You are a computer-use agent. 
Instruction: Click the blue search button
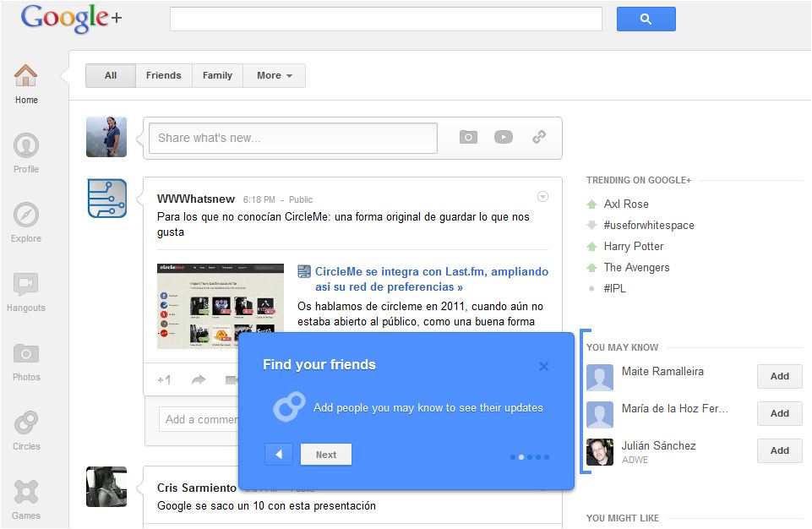[x=646, y=19]
